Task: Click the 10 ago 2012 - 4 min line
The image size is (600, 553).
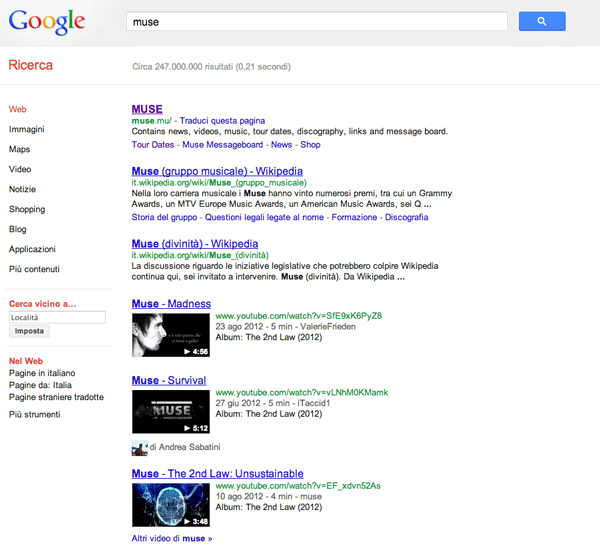Action: pyautogui.click(x=269, y=497)
